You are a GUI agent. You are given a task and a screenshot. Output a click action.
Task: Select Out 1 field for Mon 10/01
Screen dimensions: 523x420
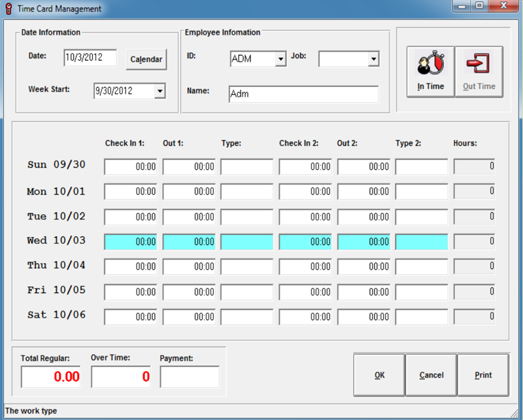[189, 192]
